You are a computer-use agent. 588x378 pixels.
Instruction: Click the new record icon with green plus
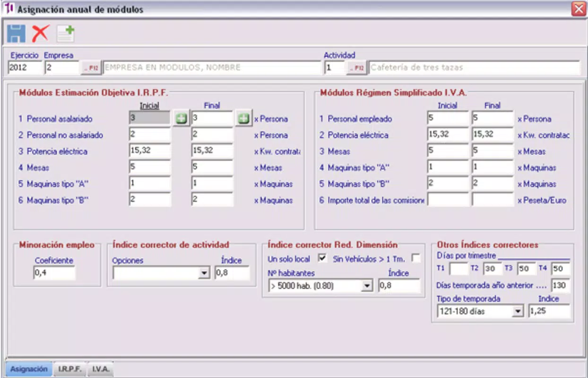click(x=66, y=34)
